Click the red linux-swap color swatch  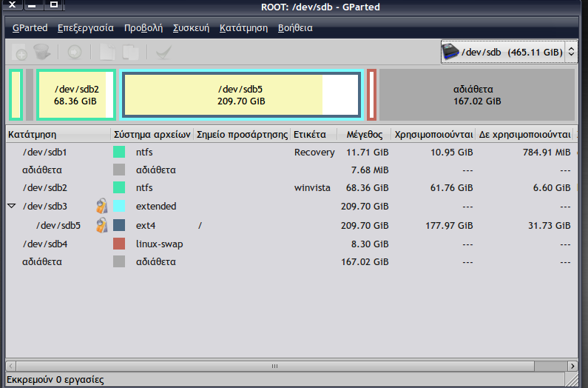tap(119, 244)
